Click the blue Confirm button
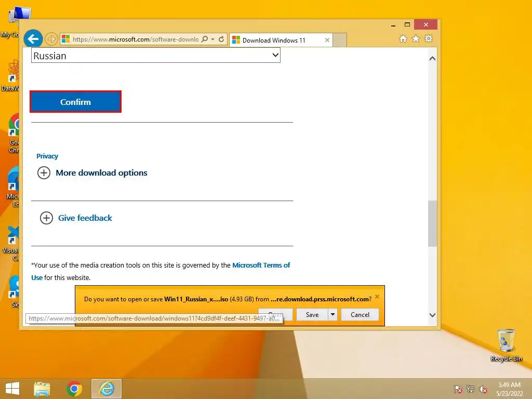Screen dimensions: 532x399 [75, 102]
